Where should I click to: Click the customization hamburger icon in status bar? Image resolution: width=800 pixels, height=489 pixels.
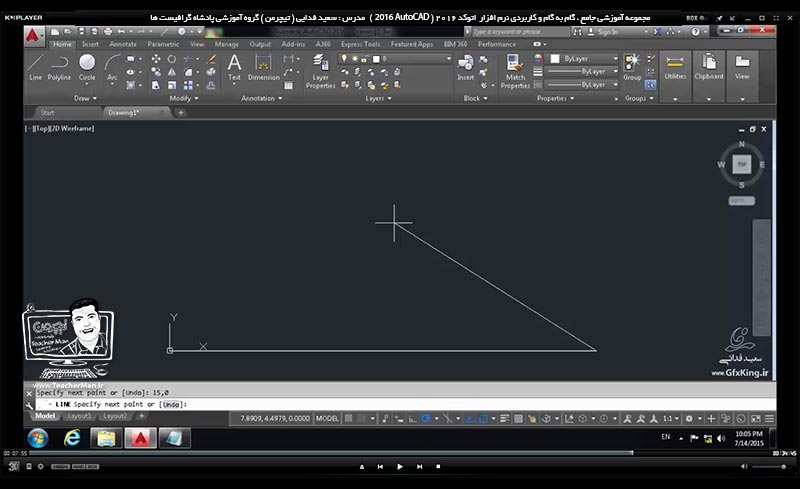pos(769,419)
